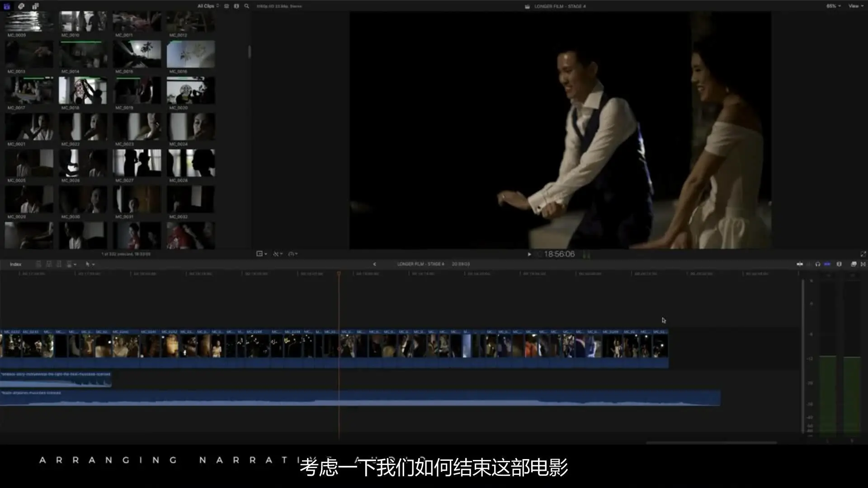
Task: Open the Titles and Generators sidebar icon
Action: (35, 6)
